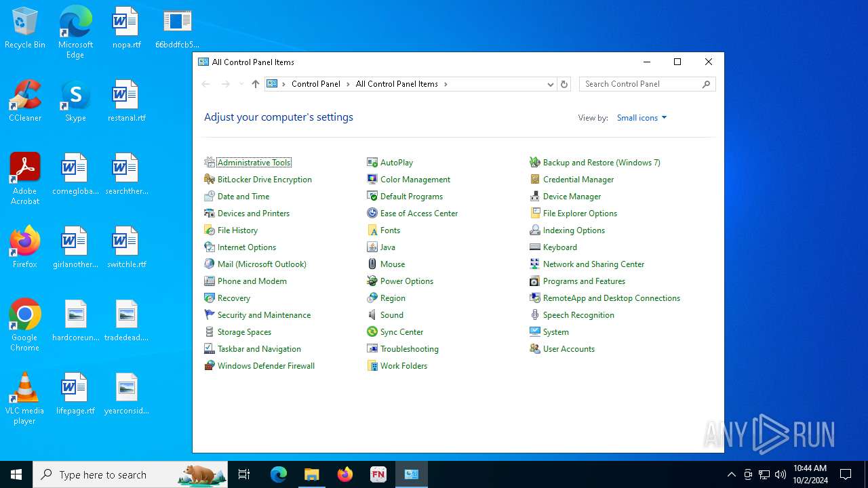Select the CCleaner desktop shortcut
Screen dimensions: 868x488
(25, 101)
